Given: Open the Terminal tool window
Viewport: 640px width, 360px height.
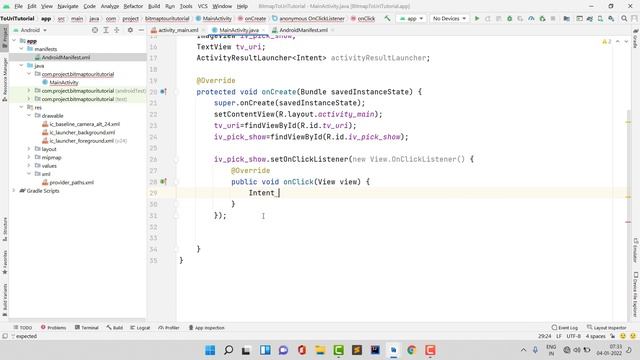Looking at the screenshot, I should point(87,328).
